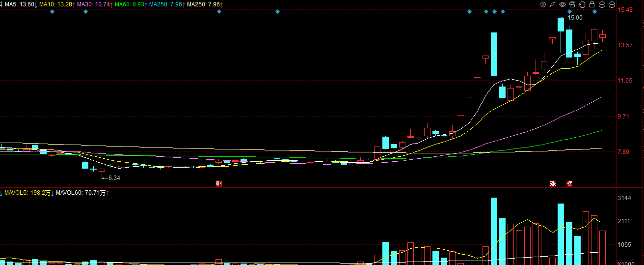Click the X1000 volume unit label
Screen dimensions: 644x265
coord(626,263)
